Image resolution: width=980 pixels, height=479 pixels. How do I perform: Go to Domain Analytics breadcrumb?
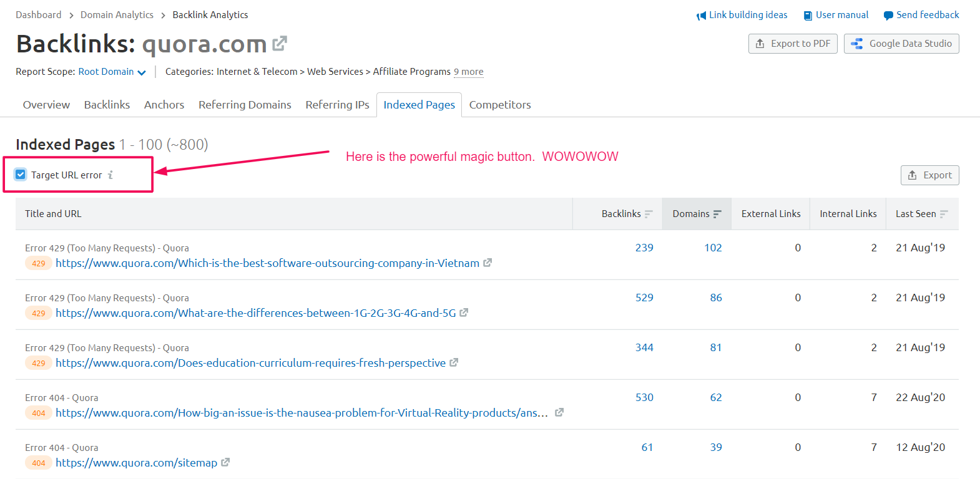pos(117,15)
